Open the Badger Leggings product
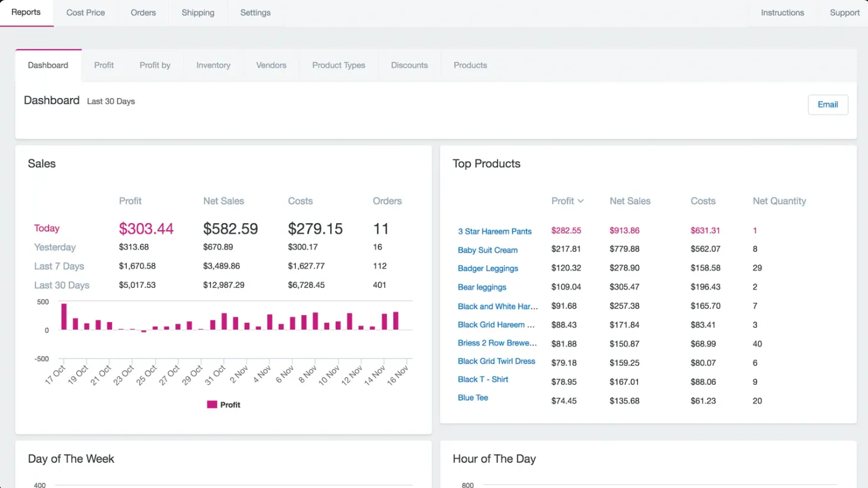Screen dimensions: 868x488 (488, 268)
